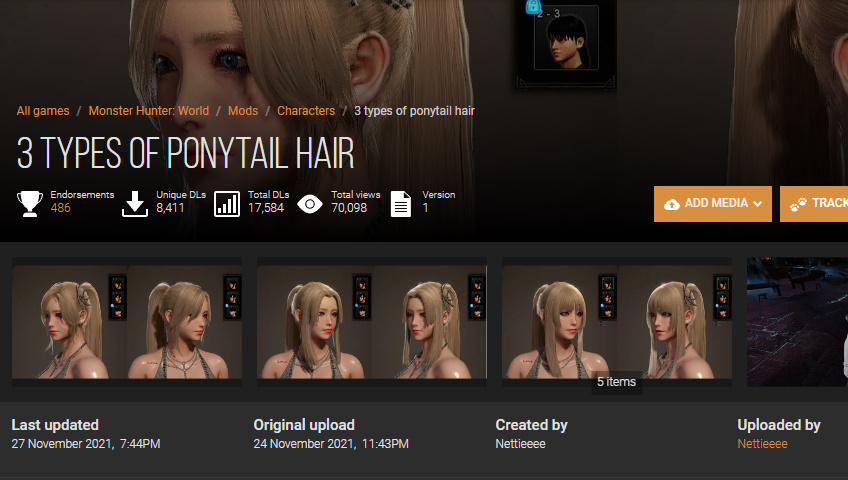Click the dark-haired character preview image
Image resolution: width=848 pixels, height=480 pixels.
tap(566, 38)
